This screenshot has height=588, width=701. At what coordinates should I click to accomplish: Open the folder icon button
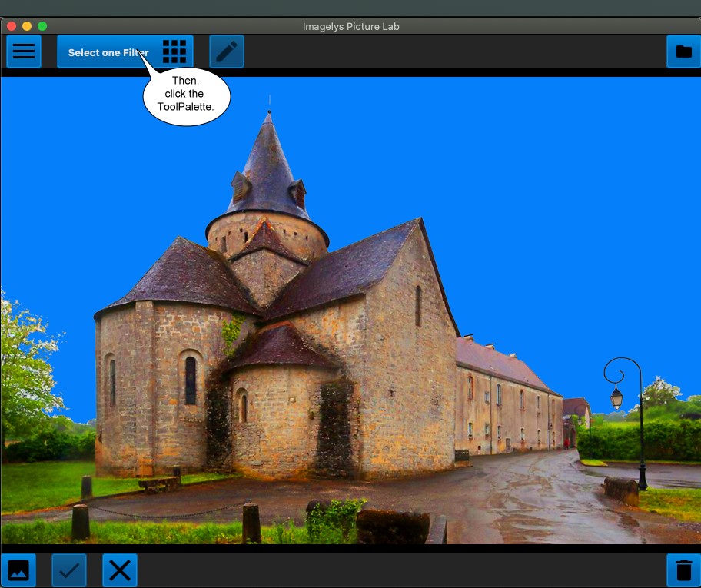point(683,51)
